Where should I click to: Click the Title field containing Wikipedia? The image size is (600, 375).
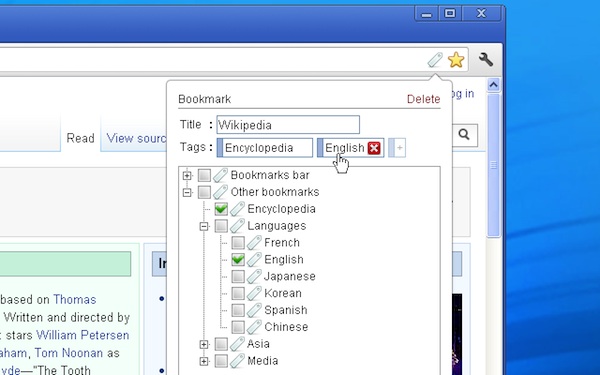click(x=288, y=125)
